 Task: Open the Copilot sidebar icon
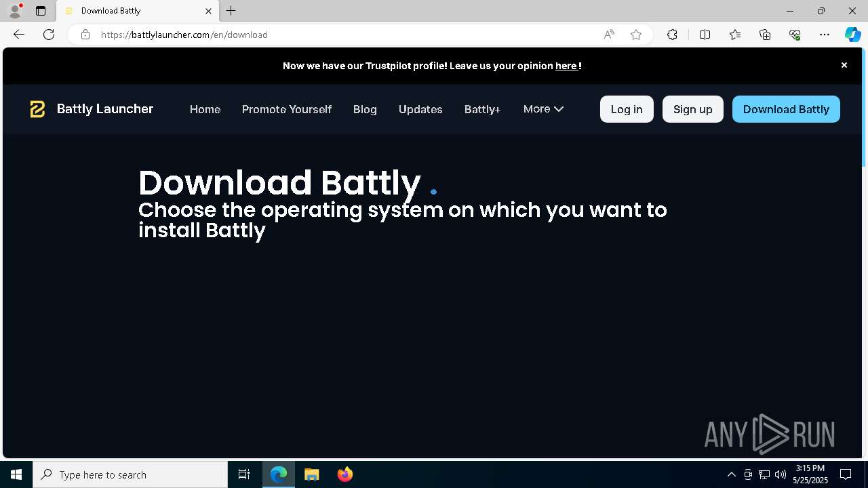pyautogui.click(x=852, y=35)
